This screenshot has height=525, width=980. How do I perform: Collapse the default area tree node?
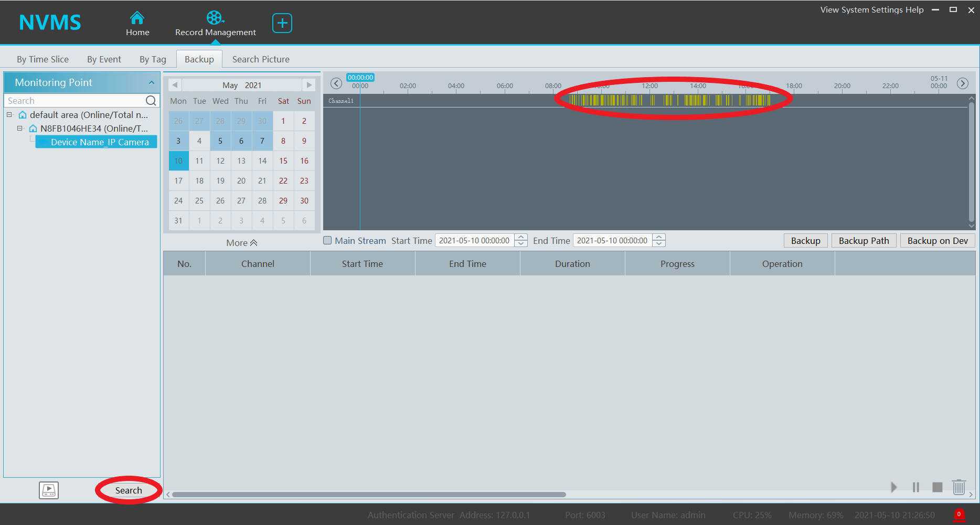pyautogui.click(x=9, y=115)
